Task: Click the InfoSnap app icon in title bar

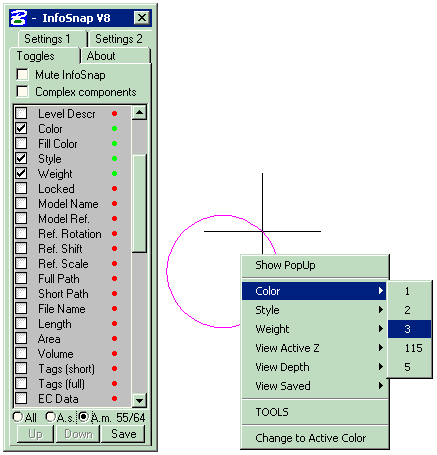Action: click(x=18, y=18)
